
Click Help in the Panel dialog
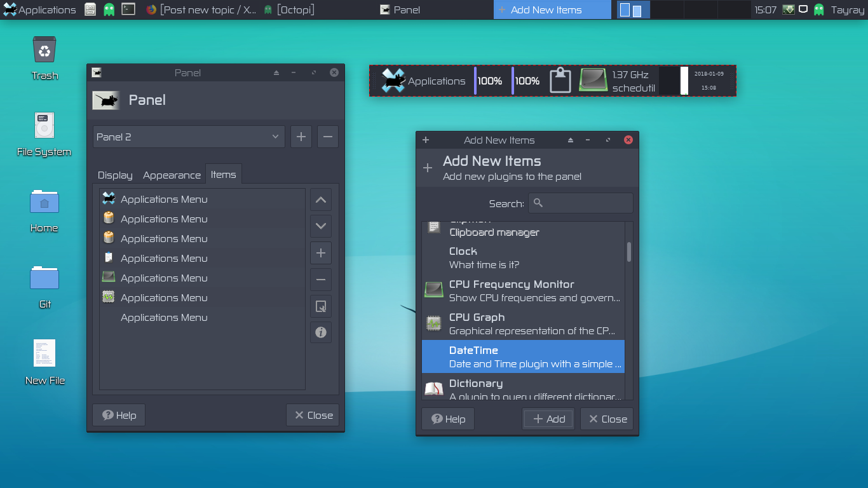click(119, 415)
